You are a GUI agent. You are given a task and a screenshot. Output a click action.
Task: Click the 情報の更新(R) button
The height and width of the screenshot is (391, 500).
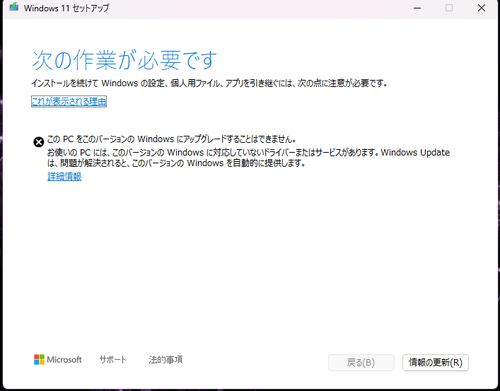pyautogui.click(x=435, y=362)
